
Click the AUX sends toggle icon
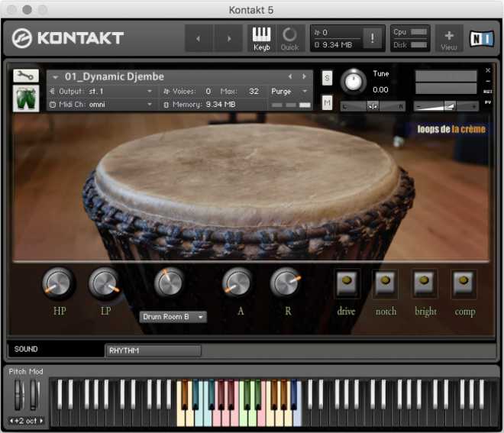488,92
